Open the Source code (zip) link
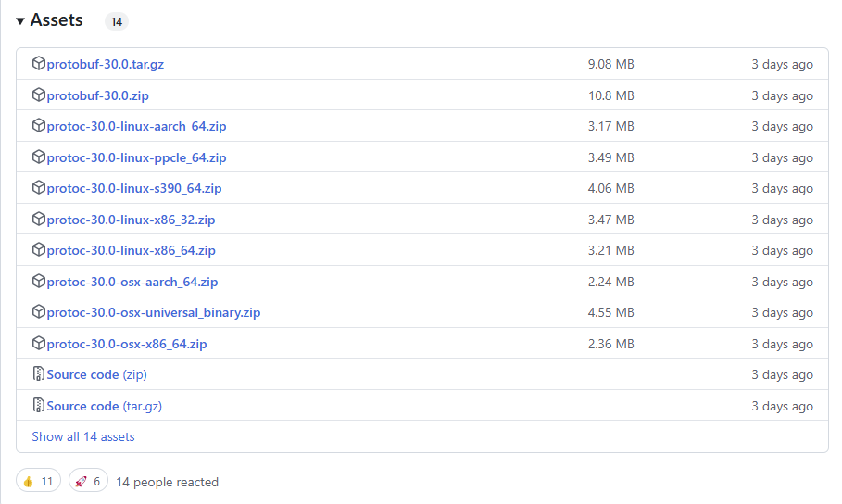 [x=96, y=374]
